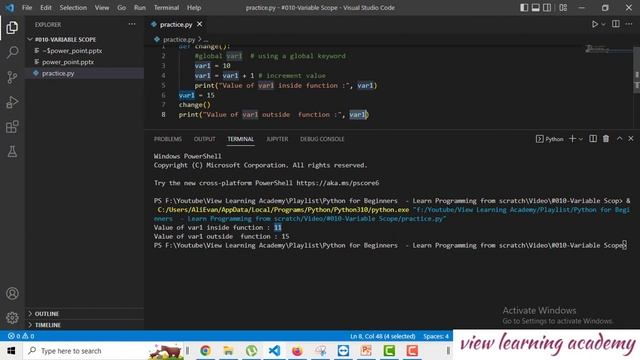Open Explorer Views and More Actions ellipsis
The height and width of the screenshot is (360, 640).
[132, 24]
